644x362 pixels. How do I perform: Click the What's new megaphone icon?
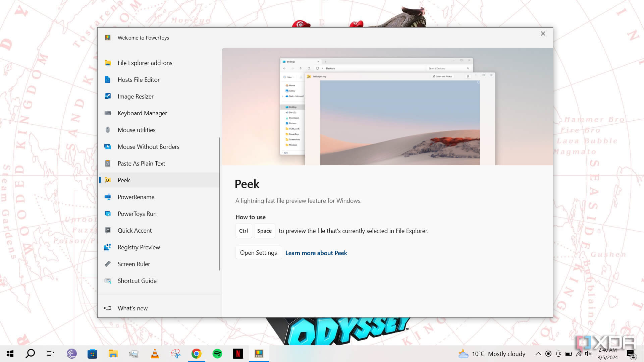[x=108, y=308]
